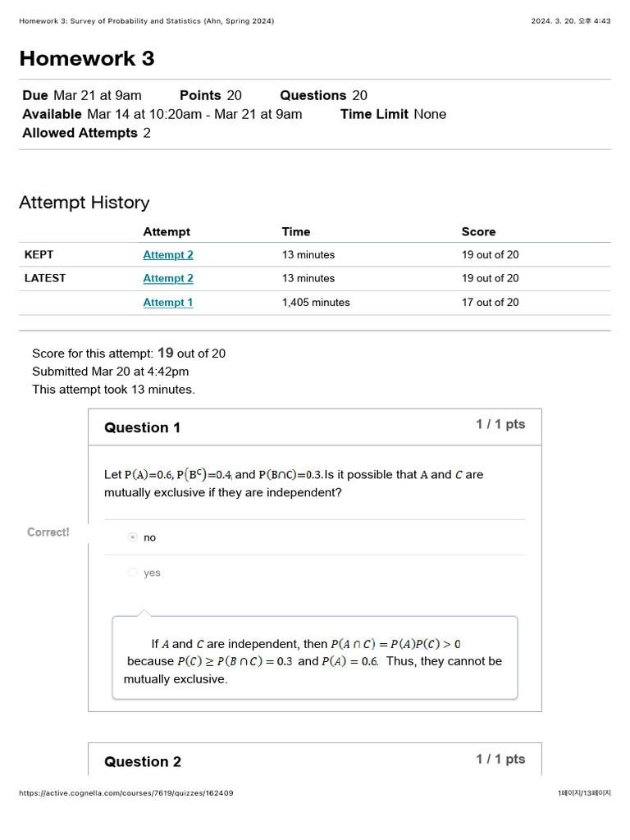The image size is (630, 840).
Task: Click the Homework 3 page heading
Action: point(87,58)
